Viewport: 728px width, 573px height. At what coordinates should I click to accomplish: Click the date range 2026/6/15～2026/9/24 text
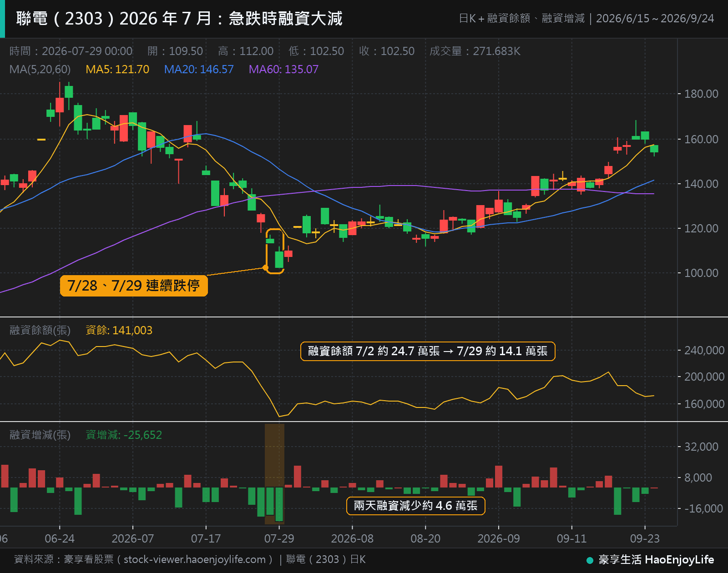click(x=655, y=19)
